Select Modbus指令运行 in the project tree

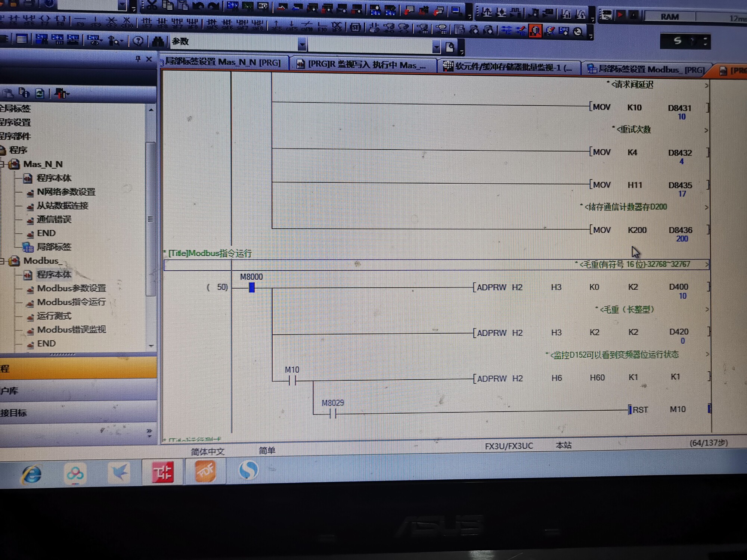71,302
